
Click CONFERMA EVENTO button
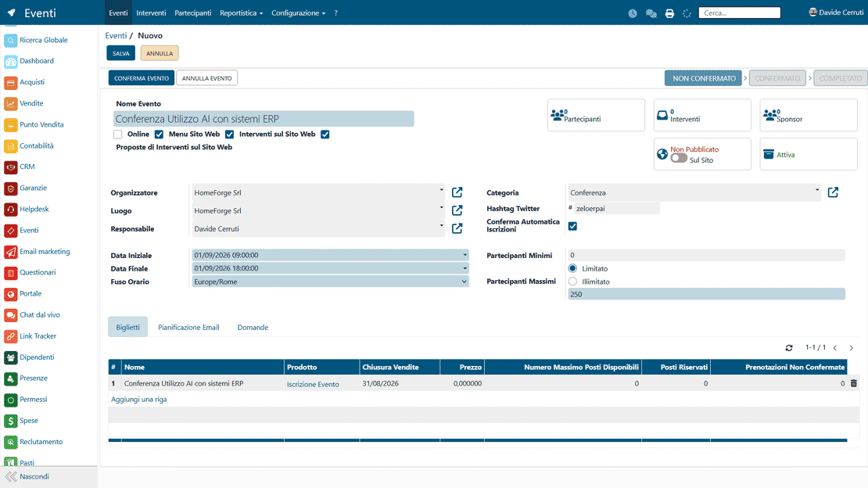point(142,78)
